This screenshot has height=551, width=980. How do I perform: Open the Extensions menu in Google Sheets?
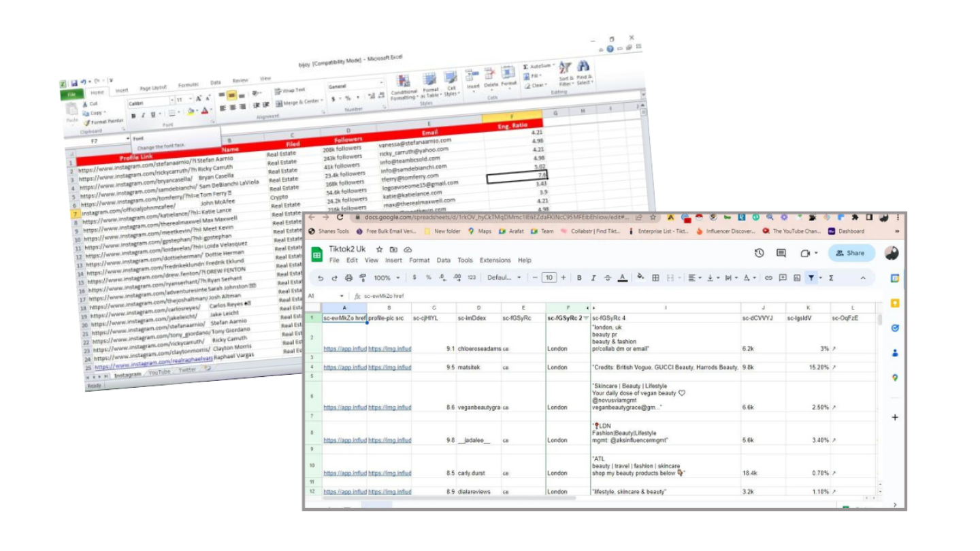coord(495,261)
